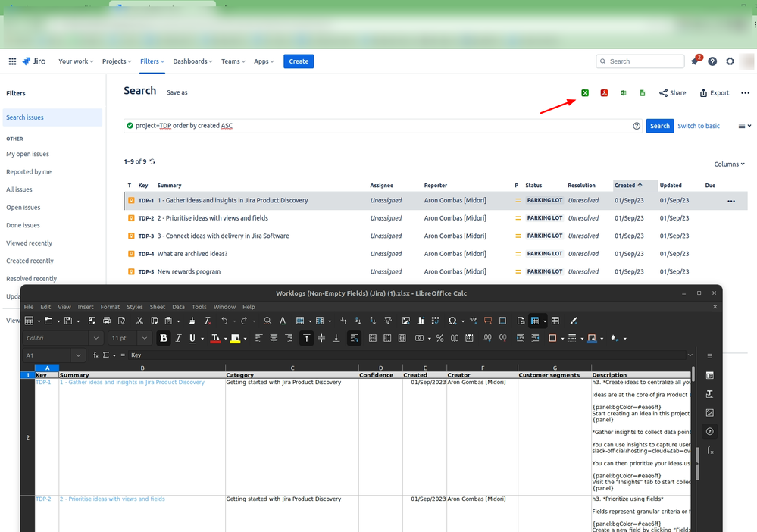Screen dimensions: 757x532
Task: Click Clone Formatting paintbrush in Calc
Action: point(192,321)
